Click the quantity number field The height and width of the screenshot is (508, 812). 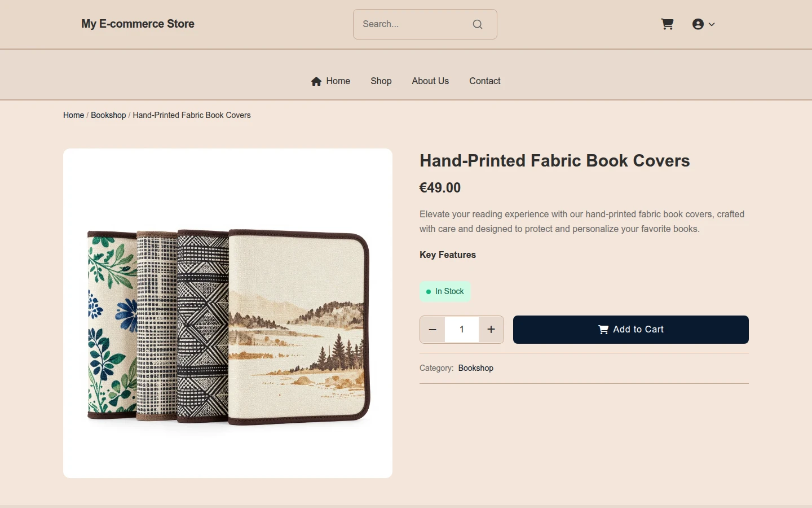click(462, 330)
